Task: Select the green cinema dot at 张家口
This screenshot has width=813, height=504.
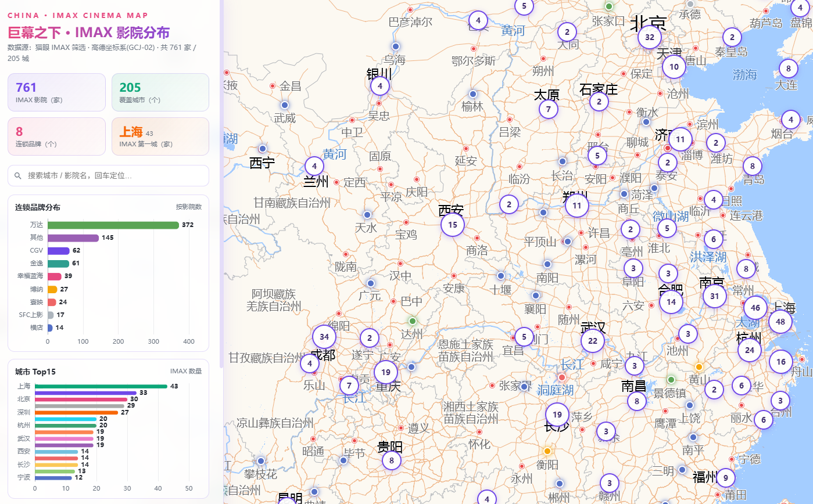Action: point(609,6)
